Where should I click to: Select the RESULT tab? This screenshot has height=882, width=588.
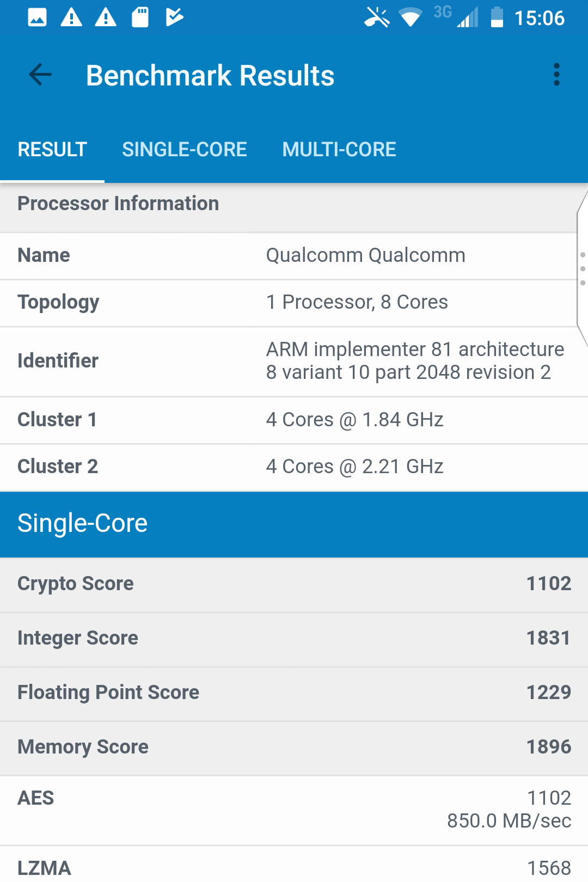52,150
